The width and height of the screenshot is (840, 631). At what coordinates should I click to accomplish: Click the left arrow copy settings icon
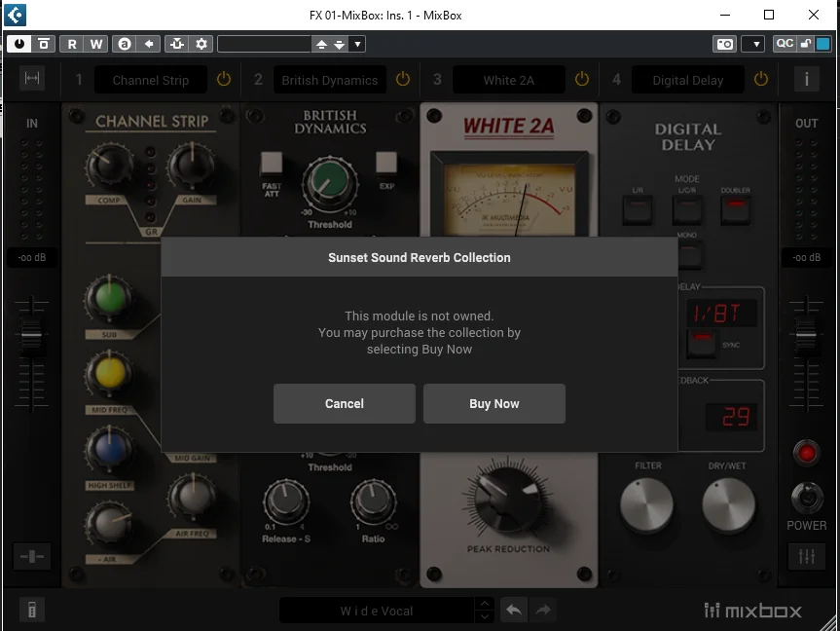point(149,44)
